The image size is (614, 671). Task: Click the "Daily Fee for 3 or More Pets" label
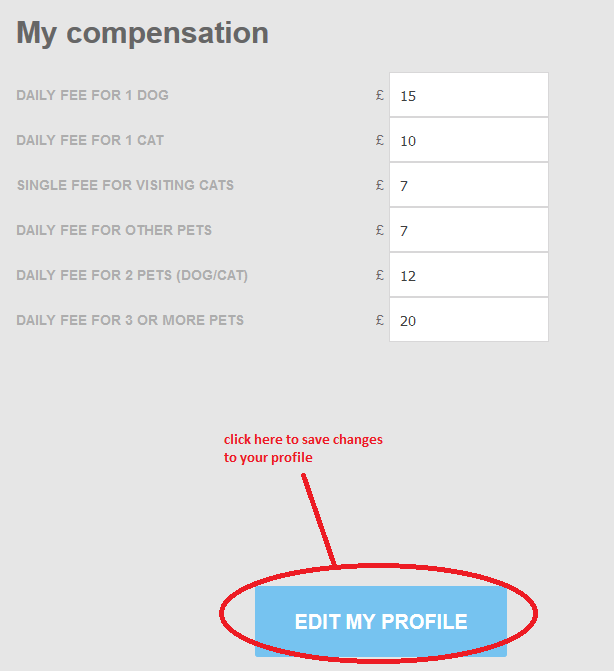click(130, 321)
